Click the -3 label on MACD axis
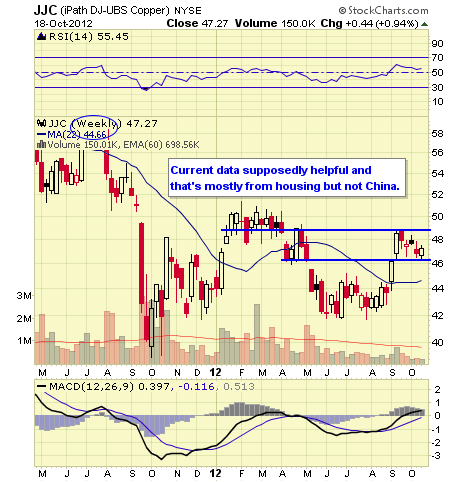This screenshot has height=482, width=460. click(x=437, y=456)
